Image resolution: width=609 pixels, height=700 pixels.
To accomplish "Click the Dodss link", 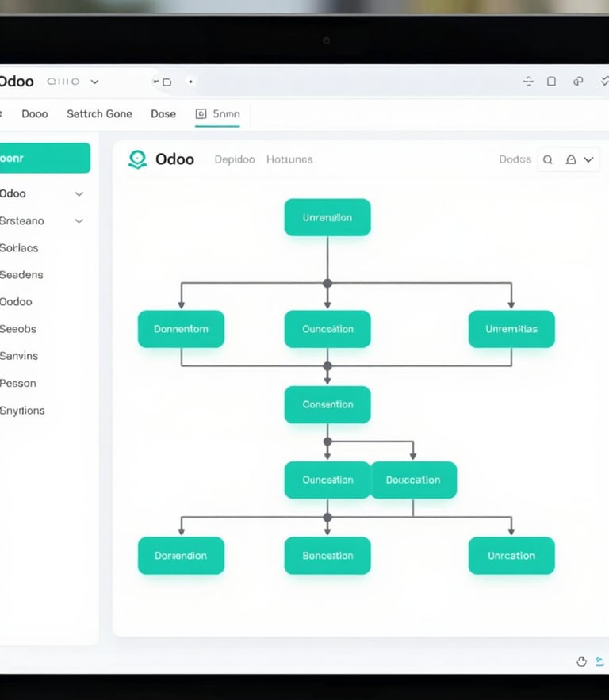I will tap(515, 159).
